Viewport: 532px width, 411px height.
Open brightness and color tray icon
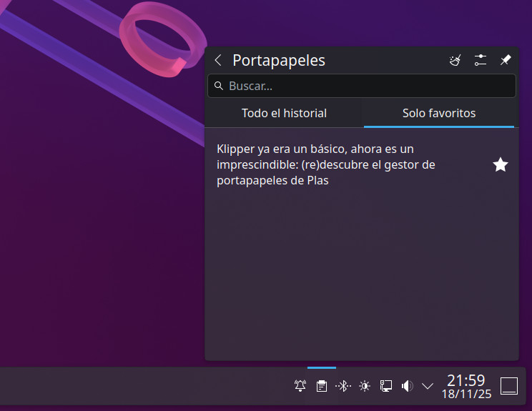[x=365, y=386]
